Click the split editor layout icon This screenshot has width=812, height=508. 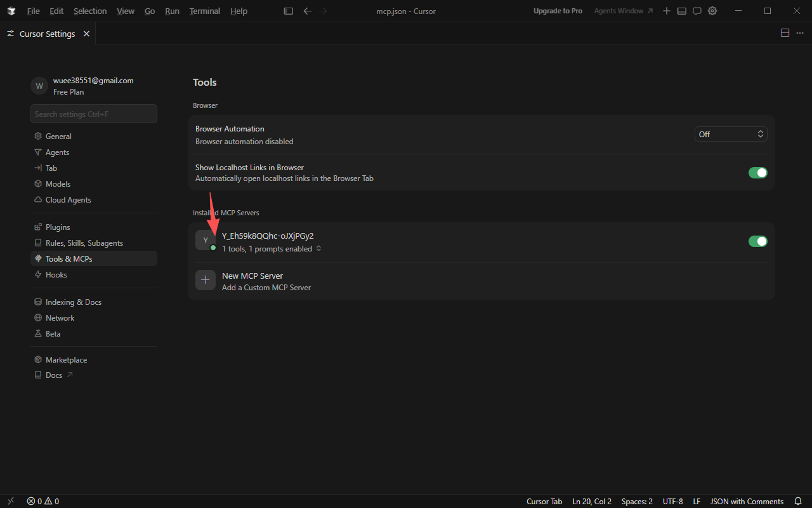(x=785, y=33)
